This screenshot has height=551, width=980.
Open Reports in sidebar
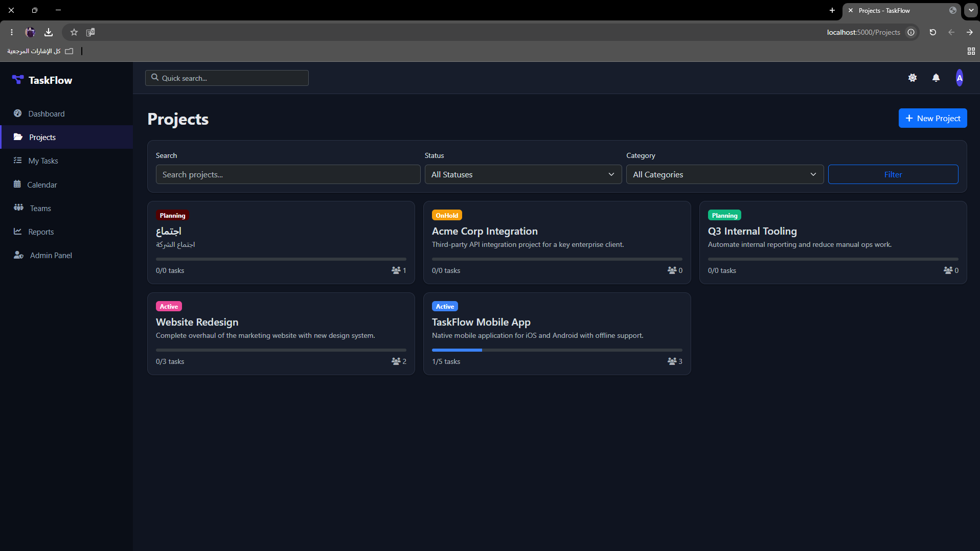click(66, 232)
